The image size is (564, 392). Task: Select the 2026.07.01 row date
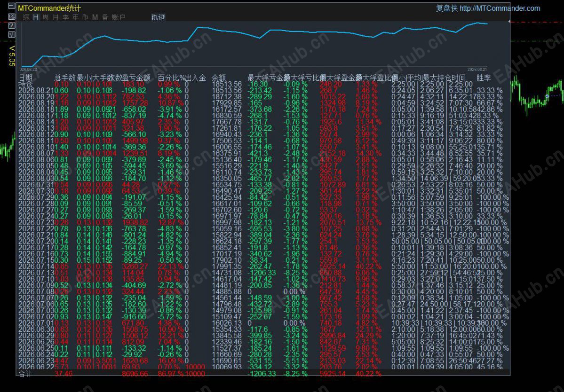[x=36, y=323]
